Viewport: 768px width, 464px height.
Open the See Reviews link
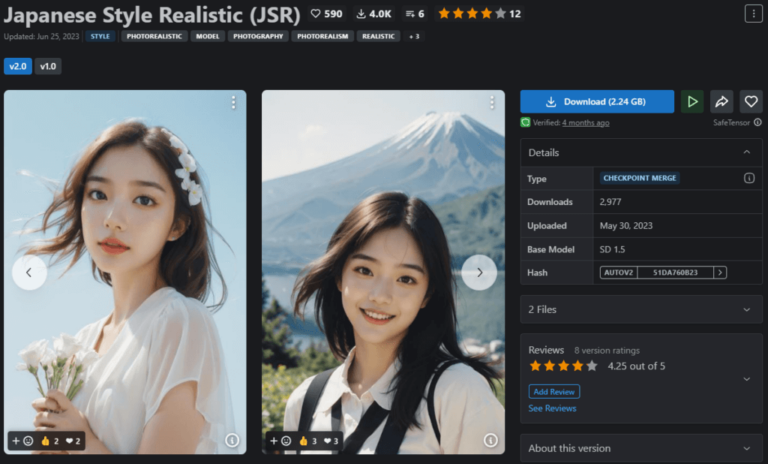[552, 408]
